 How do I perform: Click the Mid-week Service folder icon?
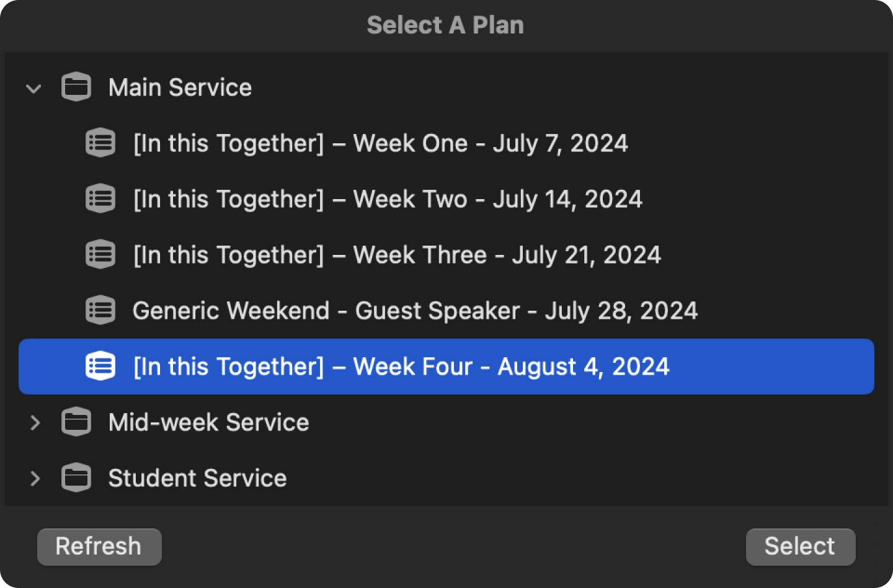point(76,422)
